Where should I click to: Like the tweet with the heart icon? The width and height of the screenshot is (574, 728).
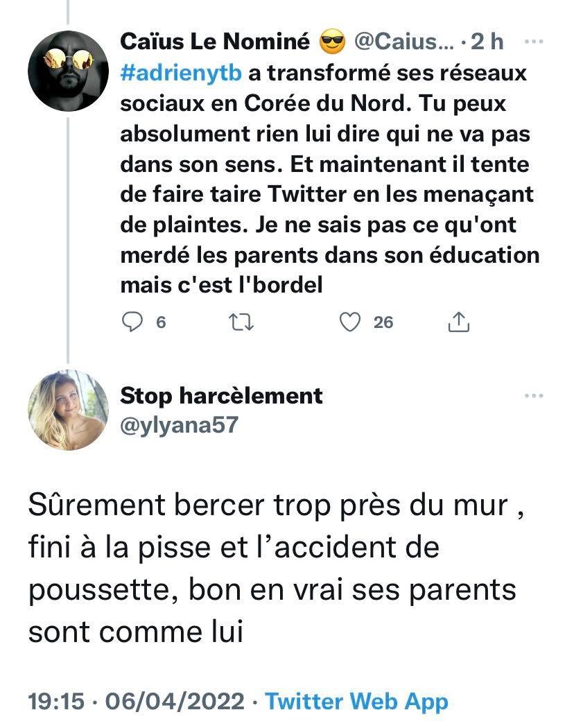(x=353, y=322)
